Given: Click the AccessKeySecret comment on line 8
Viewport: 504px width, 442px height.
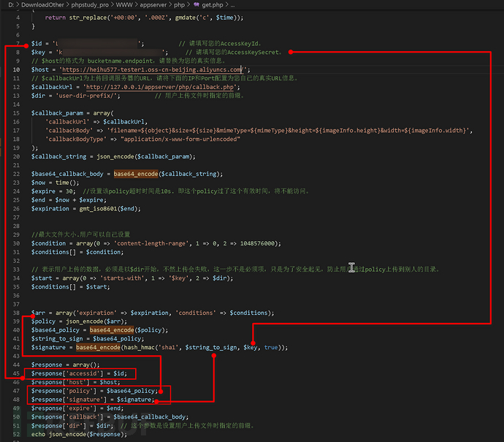Looking at the screenshot, I should pos(233,52).
